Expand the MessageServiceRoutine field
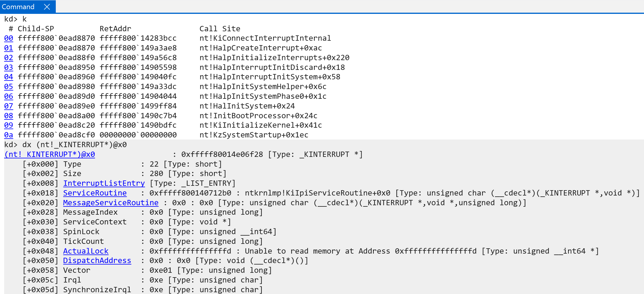The height and width of the screenshot is (294, 644). pyautogui.click(x=111, y=203)
